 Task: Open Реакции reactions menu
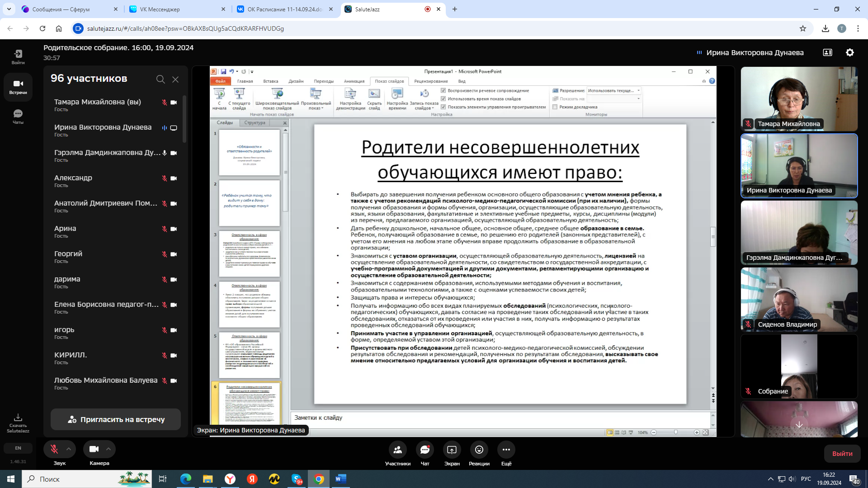[x=479, y=453]
